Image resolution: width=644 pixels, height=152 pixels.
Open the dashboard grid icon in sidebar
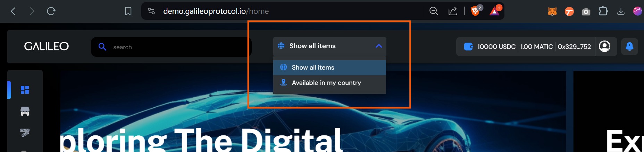pos(25,90)
